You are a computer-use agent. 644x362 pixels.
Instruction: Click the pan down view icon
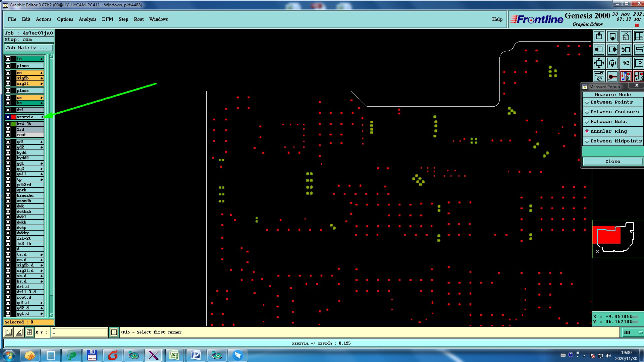click(612, 36)
